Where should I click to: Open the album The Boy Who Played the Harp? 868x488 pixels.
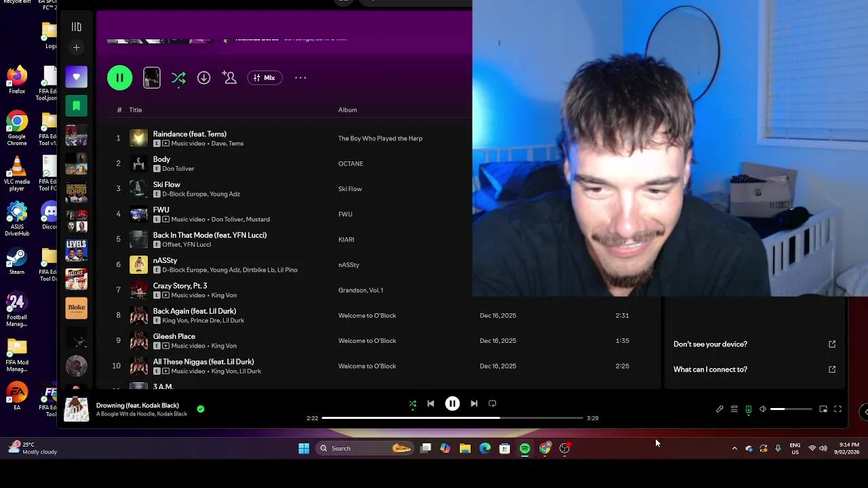380,138
